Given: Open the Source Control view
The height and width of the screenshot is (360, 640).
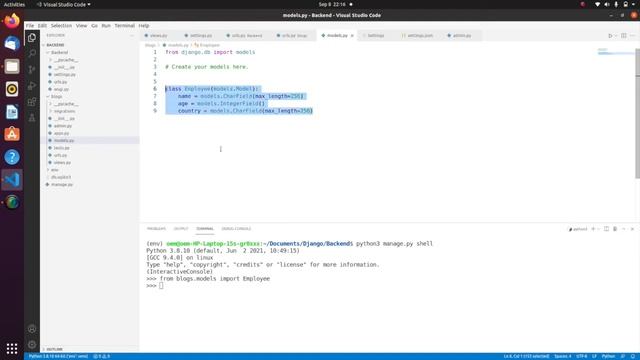Looking at the screenshot, I should pos(32,70).
